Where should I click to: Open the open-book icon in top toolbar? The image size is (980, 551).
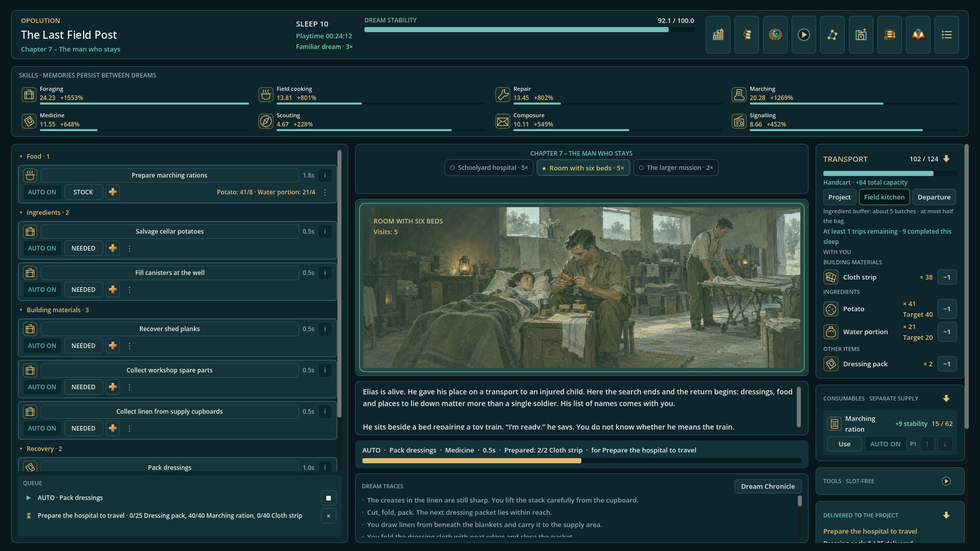point(918,35)
